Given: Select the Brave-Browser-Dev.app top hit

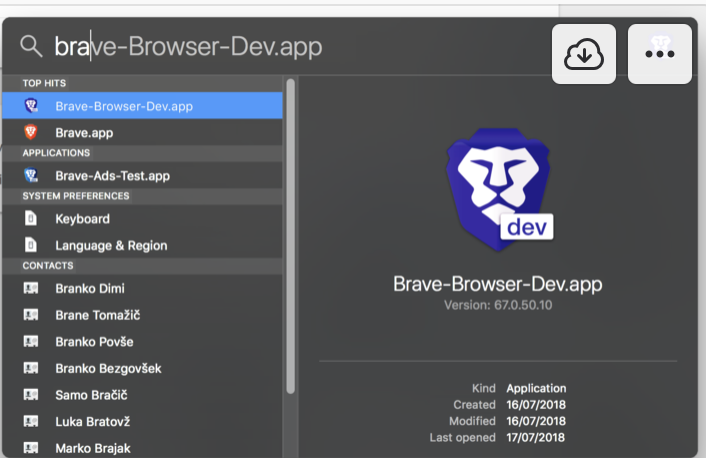Looking at the screenshot, I should click(x=142, y=106).
